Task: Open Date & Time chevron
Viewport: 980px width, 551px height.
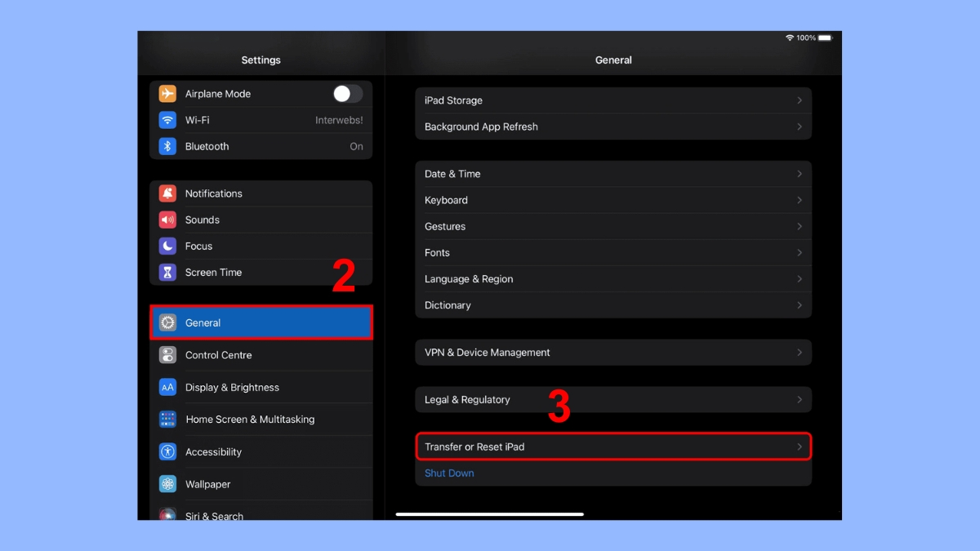Action: 800,174
